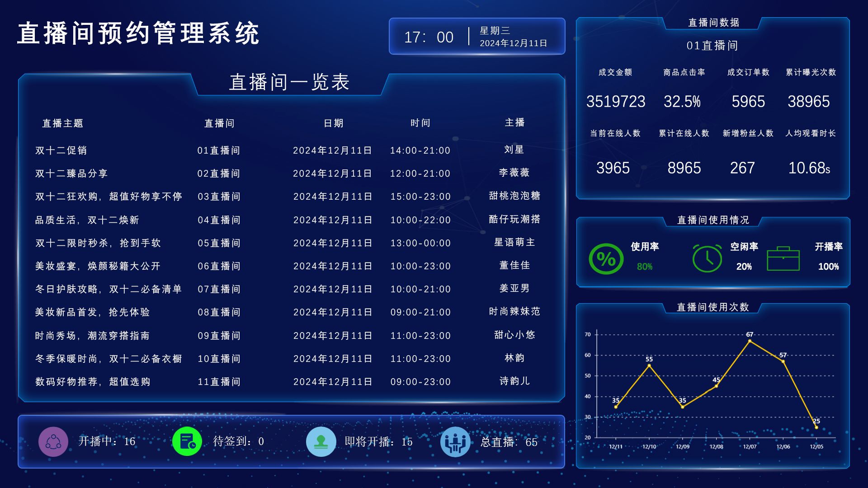
Task: Click 成交金额 value 3519723
Action: (x=616, y=102)
